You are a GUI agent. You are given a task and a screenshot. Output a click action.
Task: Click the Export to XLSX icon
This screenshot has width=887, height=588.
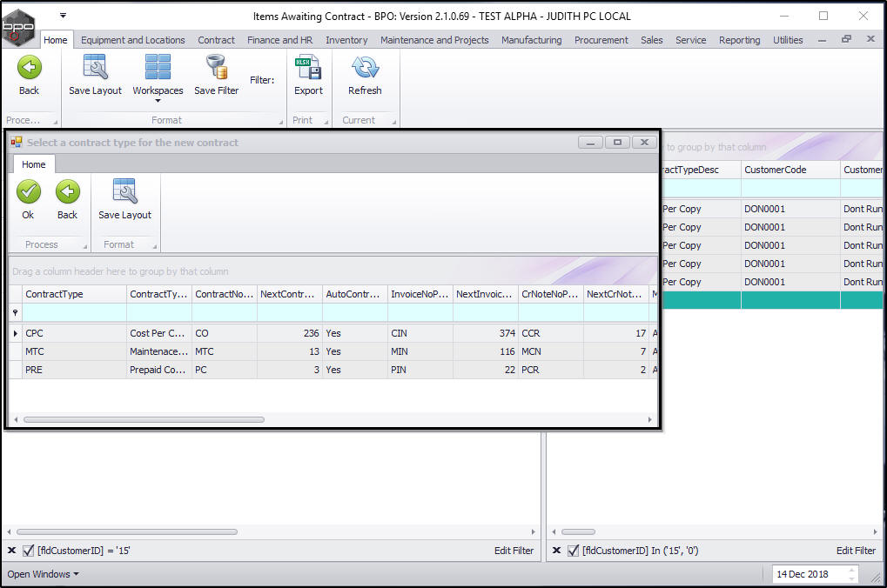pos(308,68)
